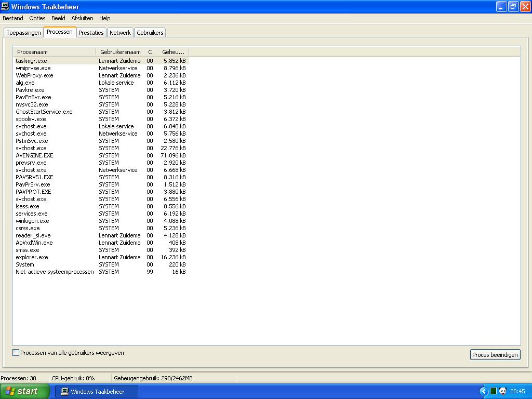The image size is (532, 399).
Task: Click the 16.236 kB memory value
Action: pyautogui.click(x=173, y=257)
